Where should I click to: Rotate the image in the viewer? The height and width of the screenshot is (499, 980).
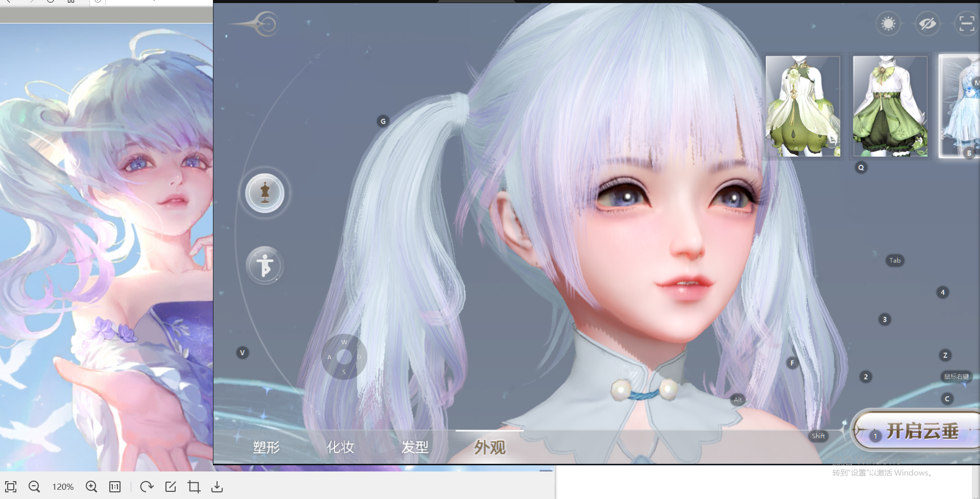click(x=147, y=487)
